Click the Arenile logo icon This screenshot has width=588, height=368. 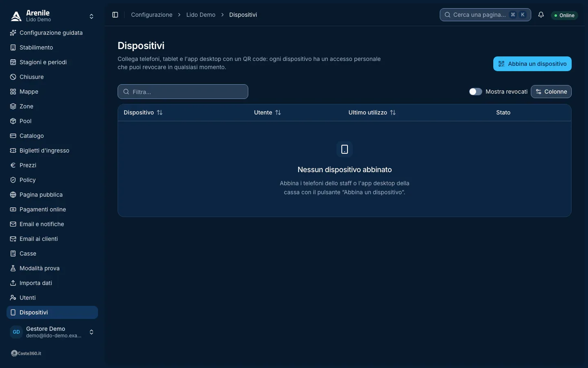pos(16,16)
